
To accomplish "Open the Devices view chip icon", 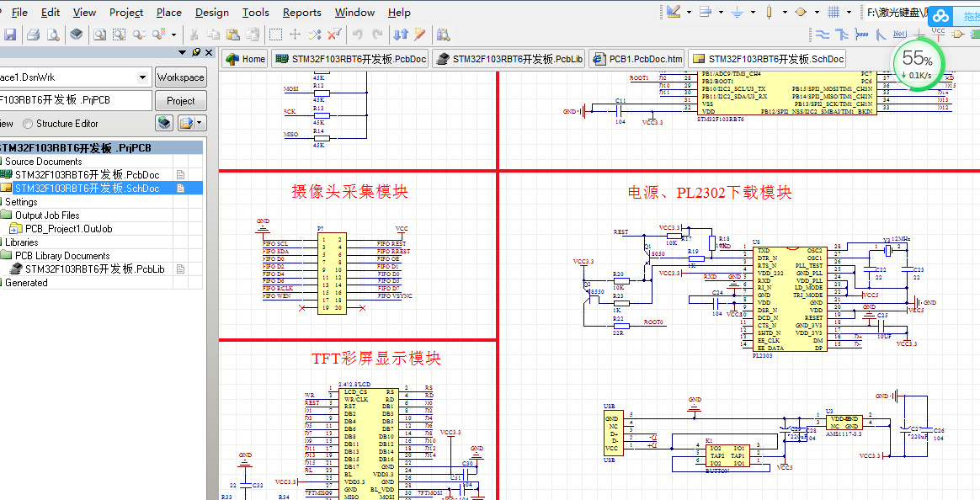I will (x=77, y=35).
